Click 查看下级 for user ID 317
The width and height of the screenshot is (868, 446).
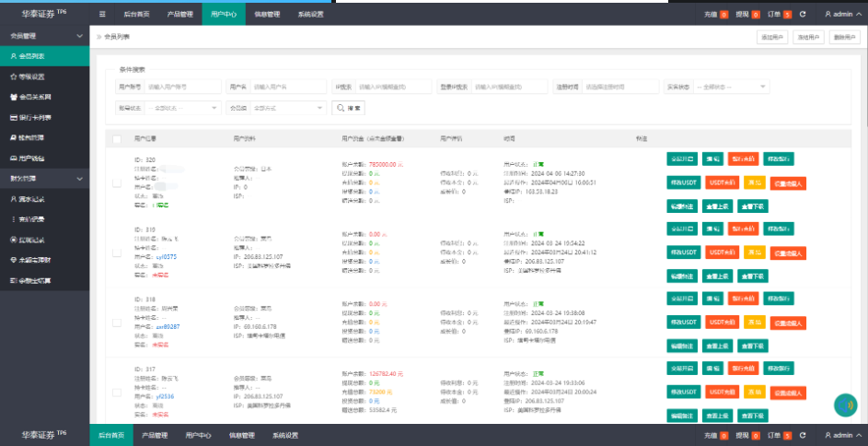[x=753, y=416]
